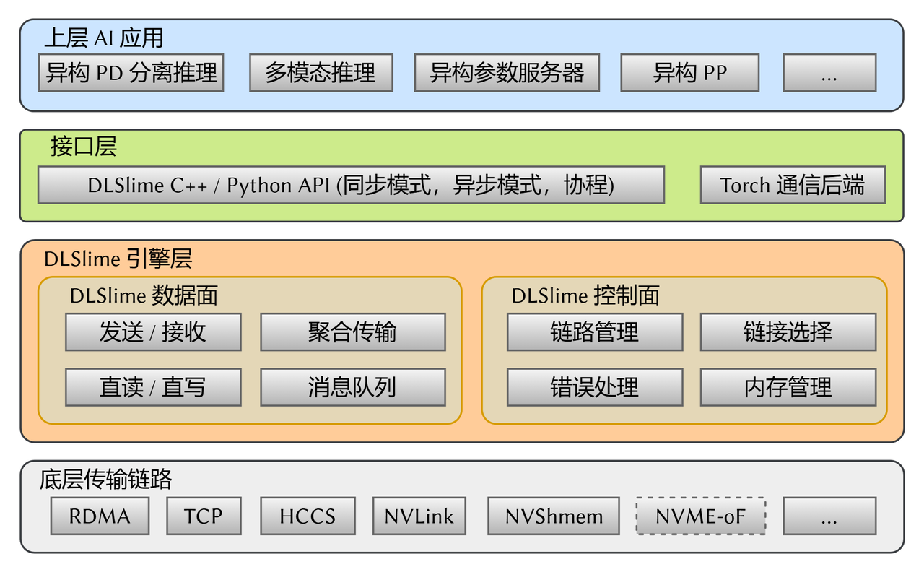Viewport: 924px width, 572px height.
Task: Select the NVLink box
Action: (419, 516)
